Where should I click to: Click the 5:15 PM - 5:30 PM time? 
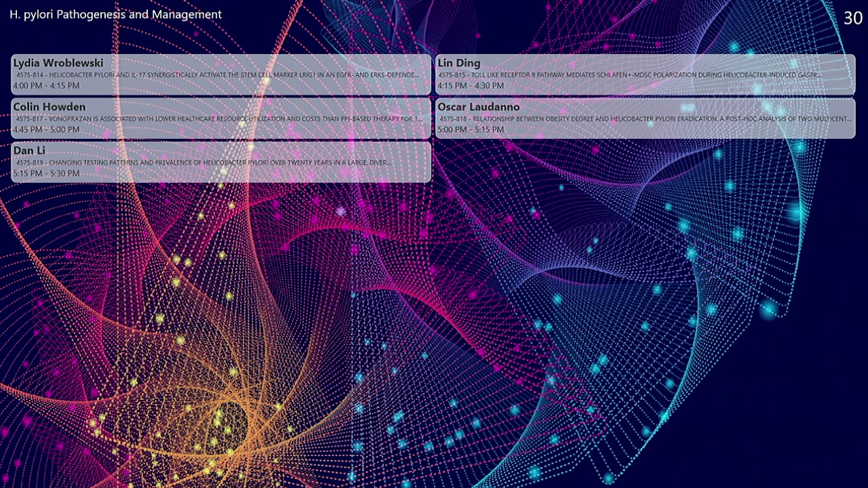coord(46,174)
